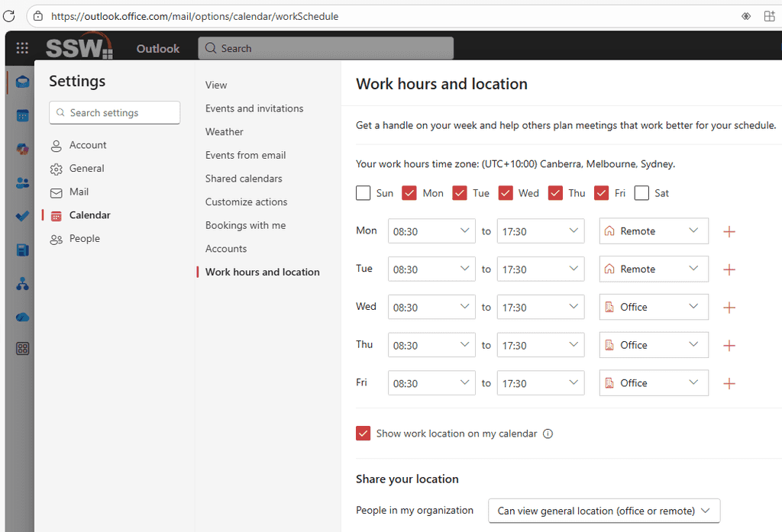Uncheck the Mon workday checkbox
The image size is (782, 532).
[409, 193]
